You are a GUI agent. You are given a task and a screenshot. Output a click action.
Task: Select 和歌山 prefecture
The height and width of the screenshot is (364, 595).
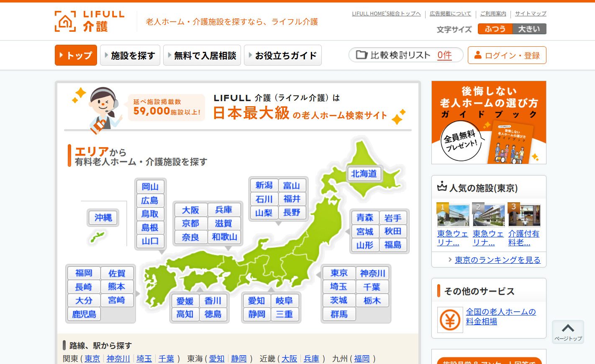point(224,237)
